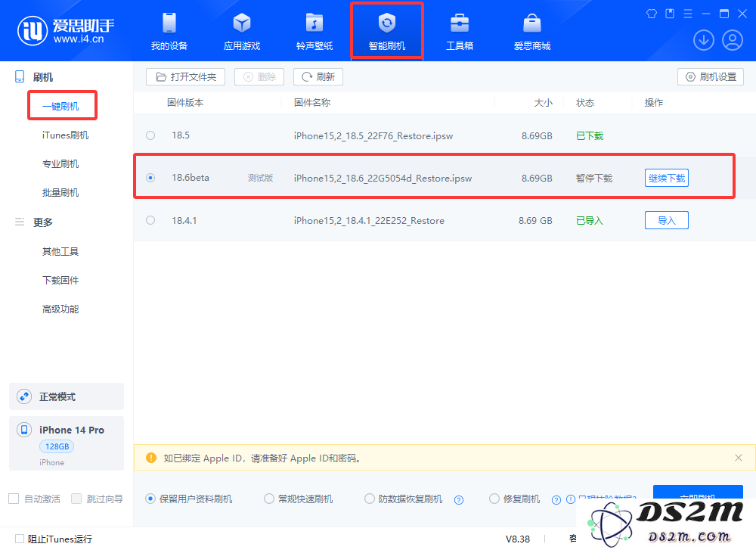The width and height of the screenshot is (756, 550).
Task: Select 批量刷机 in the sidebar
Action: pos(60,193)
